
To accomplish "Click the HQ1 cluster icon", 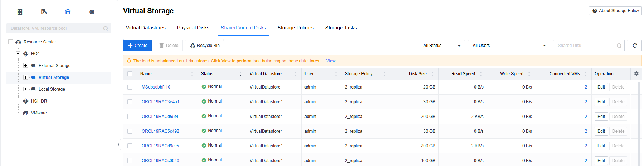I will (26, 54).
